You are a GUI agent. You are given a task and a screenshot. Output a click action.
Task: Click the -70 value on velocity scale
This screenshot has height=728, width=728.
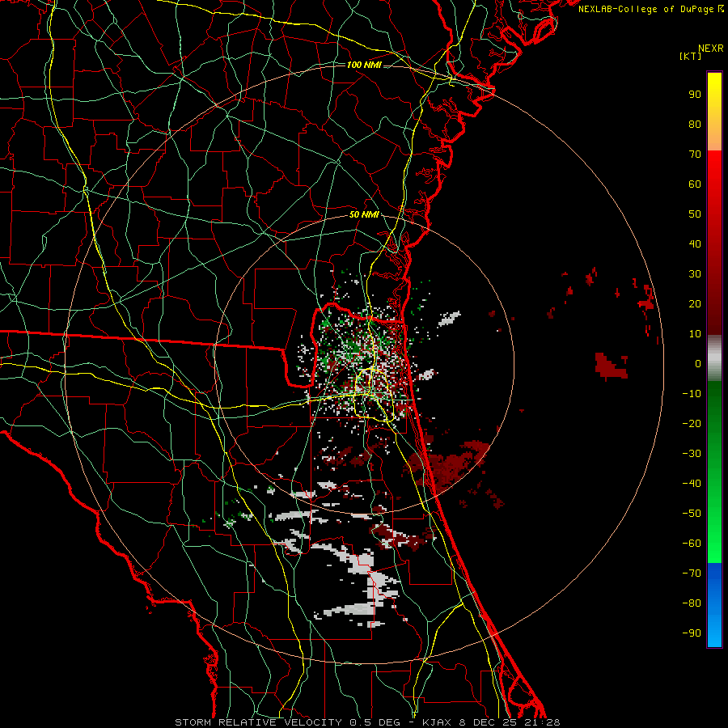click(692, 574)
